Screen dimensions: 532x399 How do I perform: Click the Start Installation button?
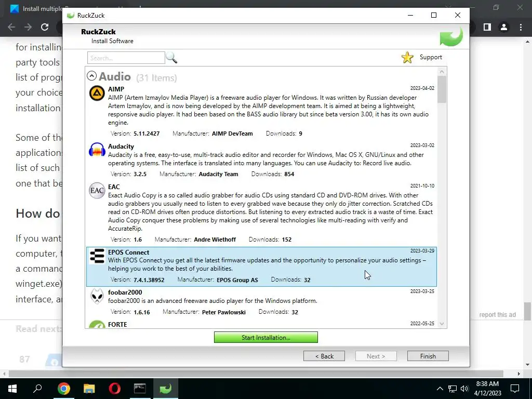(x=265, y=337)
